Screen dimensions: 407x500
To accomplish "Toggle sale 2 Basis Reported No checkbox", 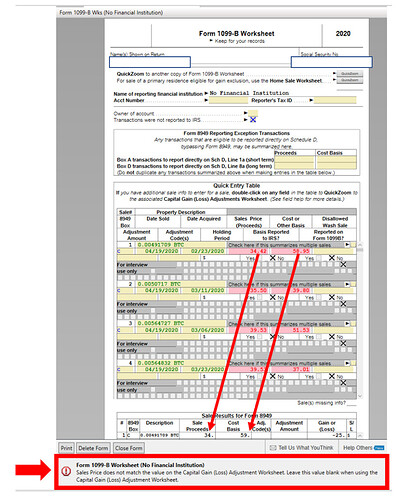I will coord(272,297).
